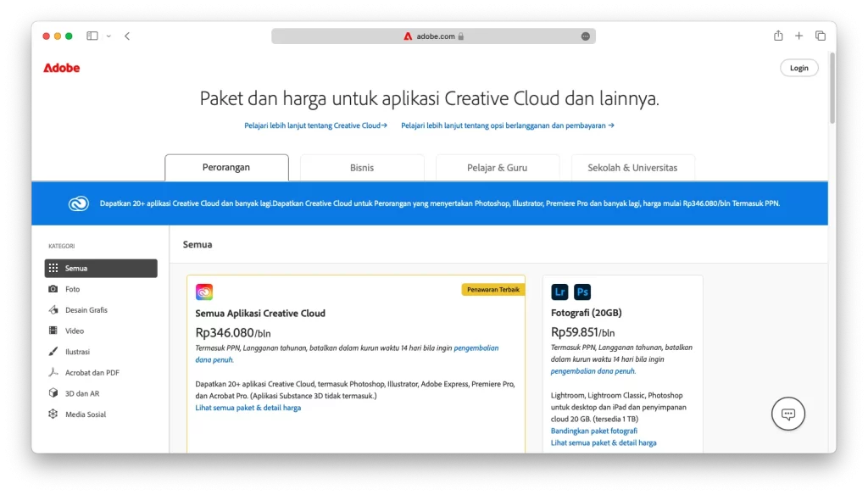Click the Creative Cloud icon in blue banner
Screen dimensions: 868x495
pos(79,203)
